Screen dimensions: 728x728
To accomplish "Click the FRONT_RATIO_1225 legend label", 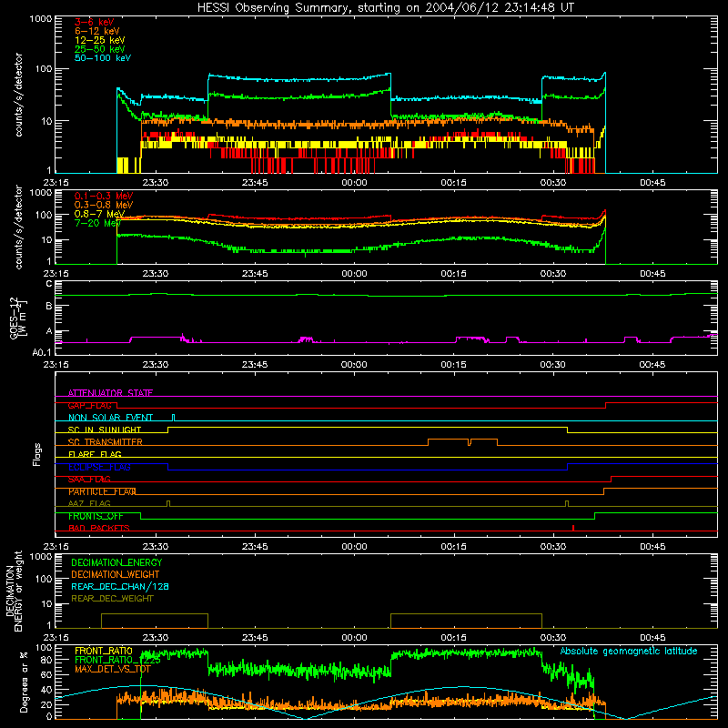I will click(117, 660).
